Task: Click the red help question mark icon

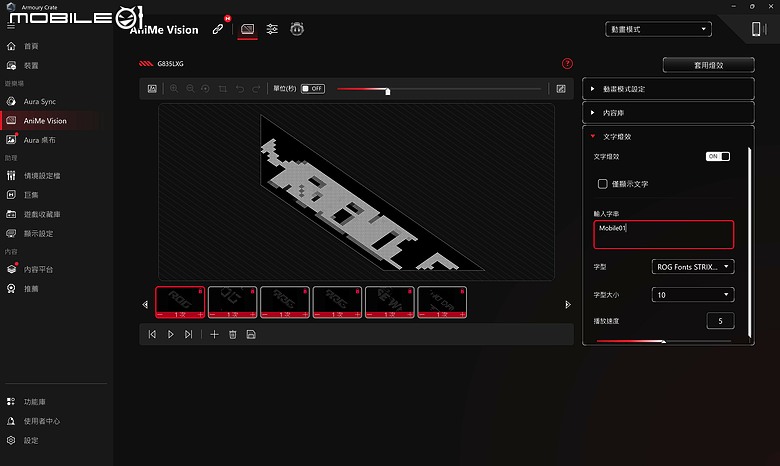Action: tap(567, 64)
